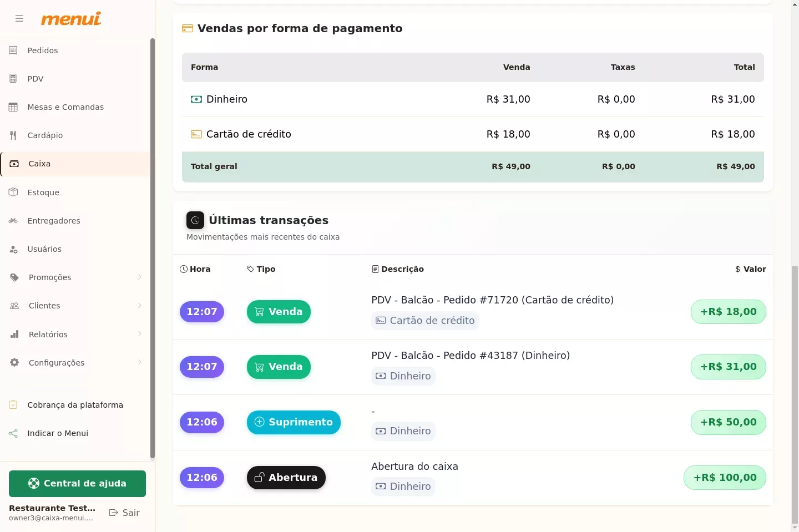Toggle the hamburger sidebar menu
799x532 pixels.
[19, 18]
